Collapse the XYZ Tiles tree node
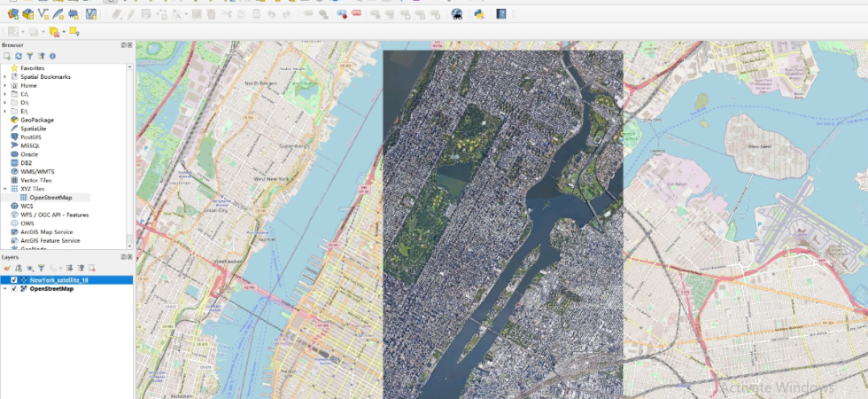This screenshot has width=868, height=399. tap(5, 189)
